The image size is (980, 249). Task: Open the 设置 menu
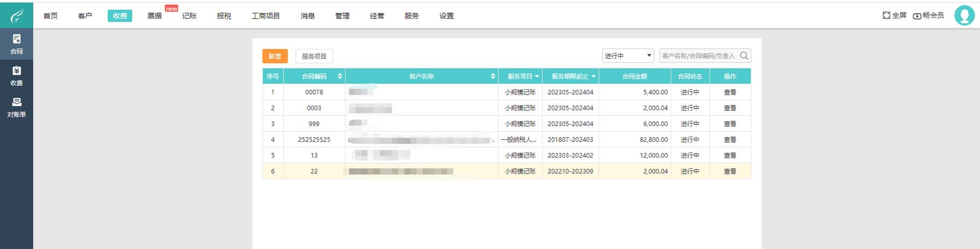point(446,16)
